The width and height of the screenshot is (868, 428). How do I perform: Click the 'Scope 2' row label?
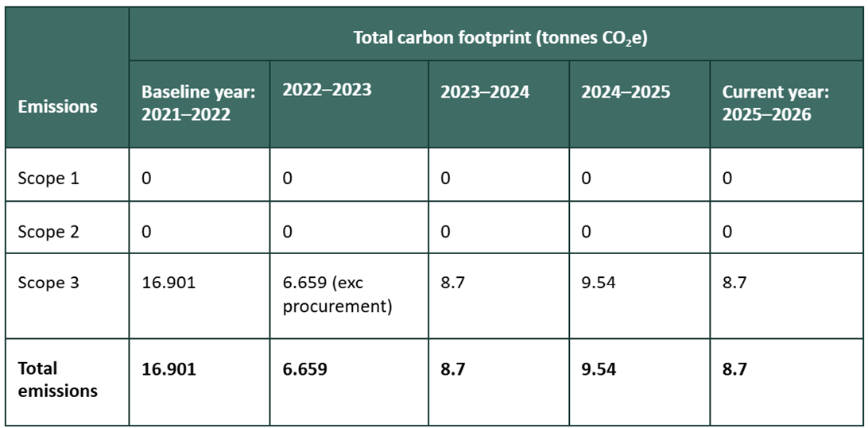48,231
